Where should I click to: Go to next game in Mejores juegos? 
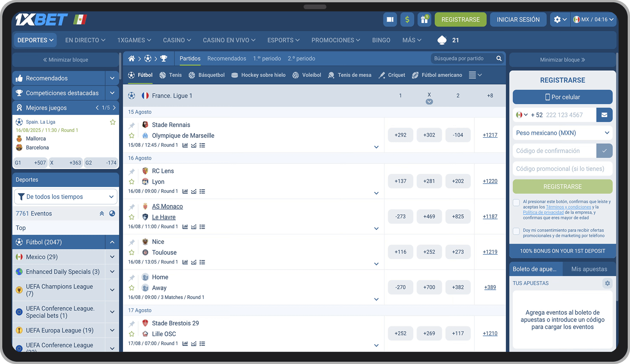click(114, 108)
